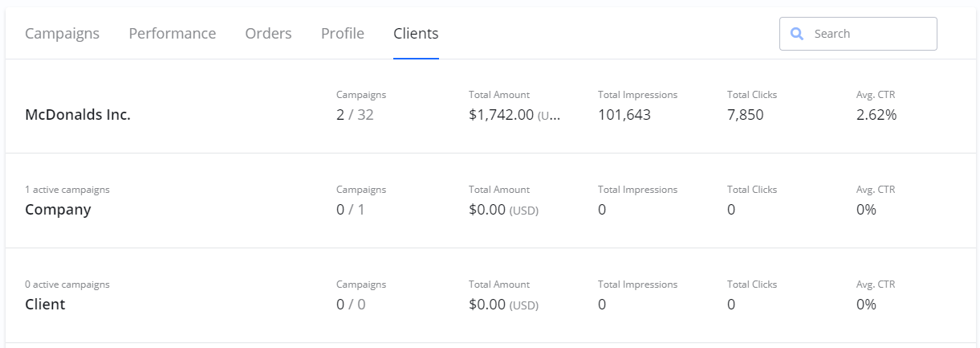Click Company's $0.00 (USD) total amount
Image resolution: width=980 pixels, height=348 pixels.
(x=503, y=210)
